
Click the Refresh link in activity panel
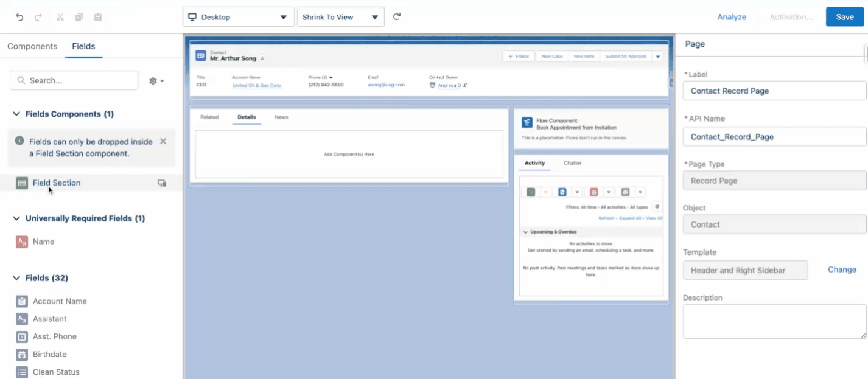click(x=606, y=218)
